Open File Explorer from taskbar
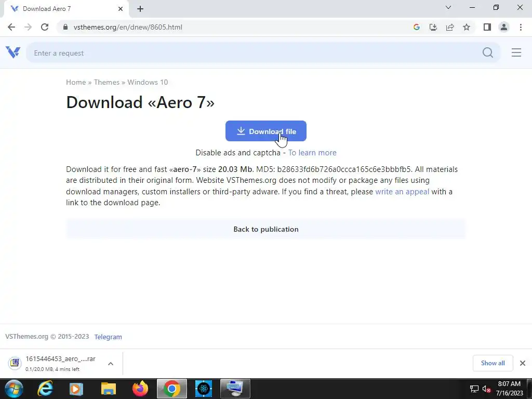The image size is (532, 399). click(x=108, y=389)
